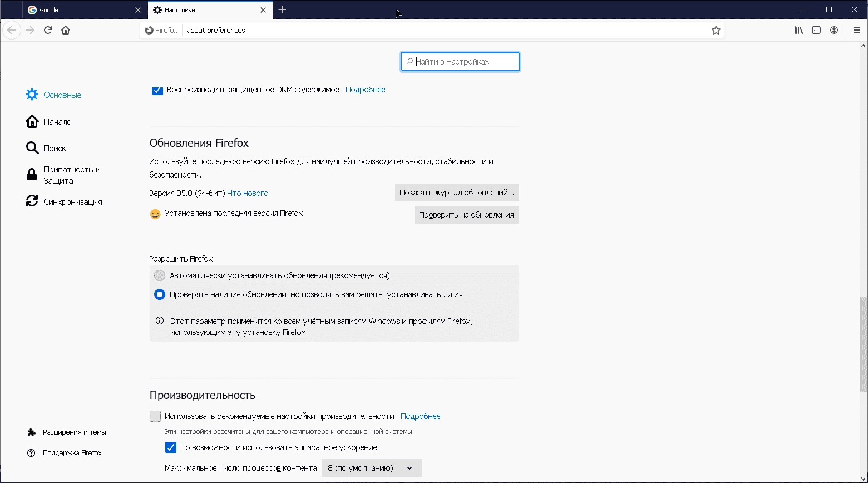This screenshot has height=483, width=868.
Task: Open the Начало settings category
Action: pyautogui.click(x=49, y=121)
